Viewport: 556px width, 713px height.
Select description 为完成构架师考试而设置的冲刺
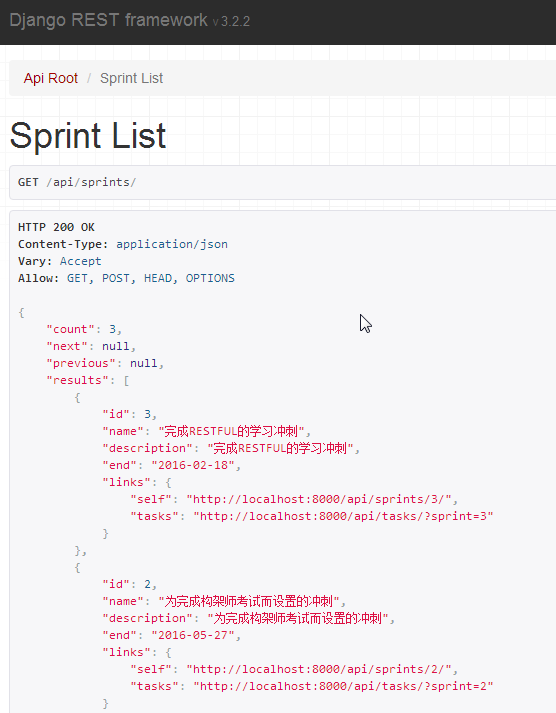click(298, 618)
